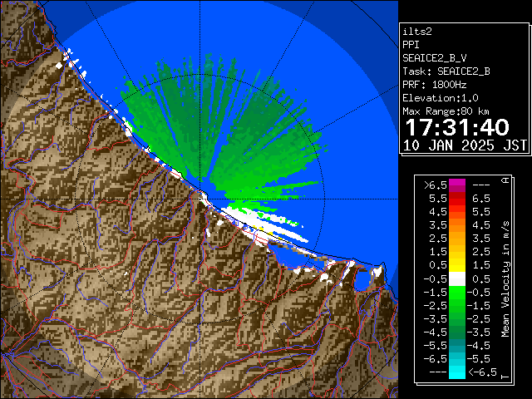Click the ">6.5" legend label
The width and height of the screenshot is (532, 399).
tap(436, 185)
